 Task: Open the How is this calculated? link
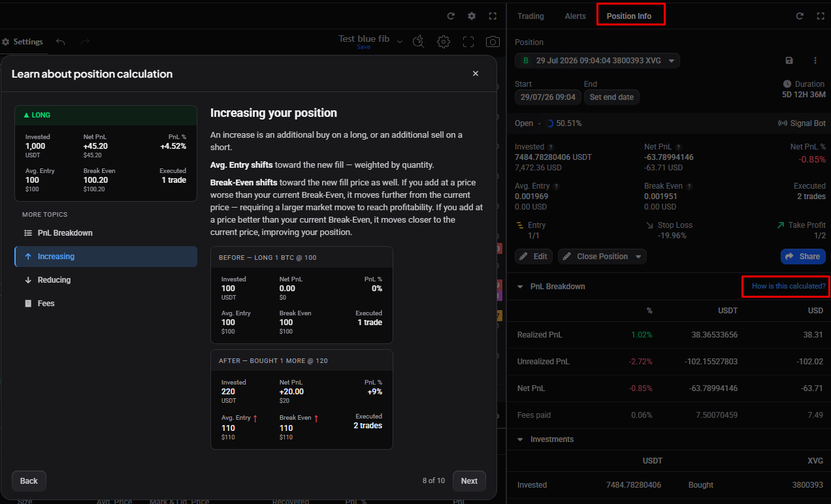(789, 287)
